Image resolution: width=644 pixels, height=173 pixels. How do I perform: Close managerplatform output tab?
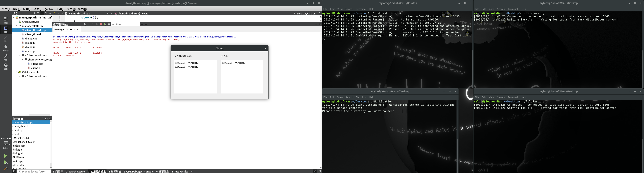[77, 29]
